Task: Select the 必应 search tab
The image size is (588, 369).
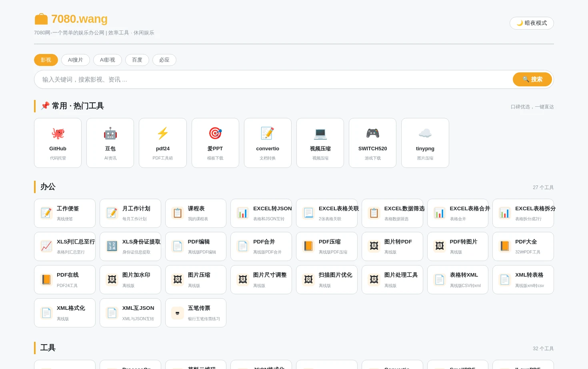Action: click(x=164, y=60)
